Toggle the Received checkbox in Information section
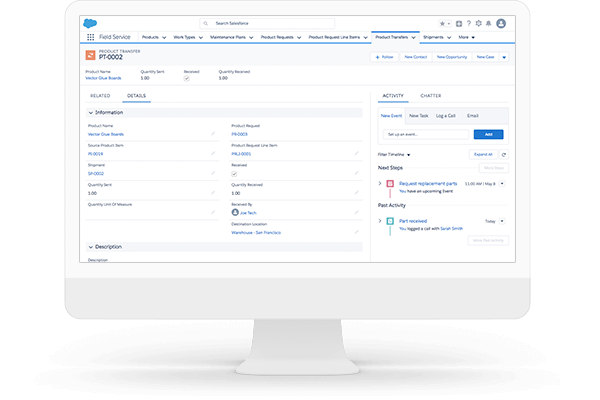This screenshot has width=600, height=400. (234, 173)
